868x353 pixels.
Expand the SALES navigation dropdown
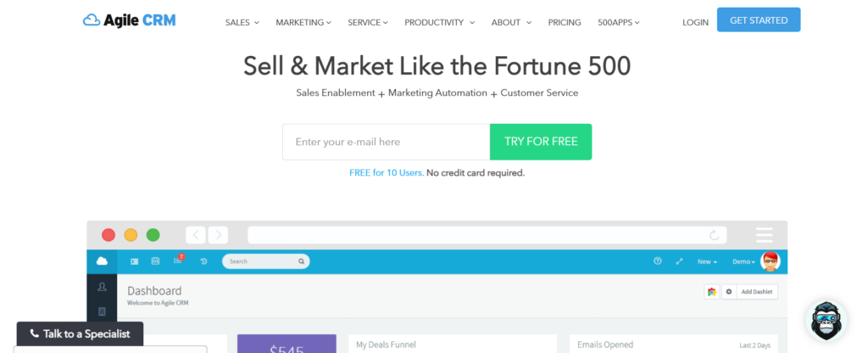pyautogui.click(x=242, y=22)
